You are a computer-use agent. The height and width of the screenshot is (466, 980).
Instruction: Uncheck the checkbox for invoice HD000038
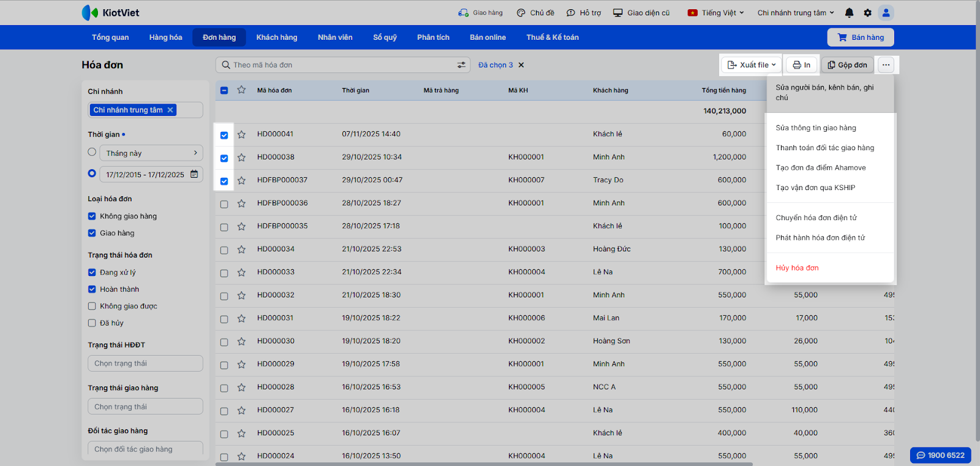pos(224,158)
